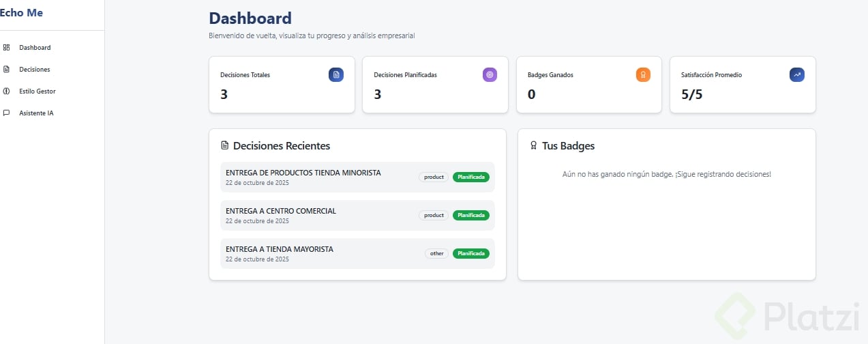Open ENTREGA DE PRODUCTOS TIENDA MINORISTA decision
This screenshot has height=344, width=868.
click(x=303, y=173)
